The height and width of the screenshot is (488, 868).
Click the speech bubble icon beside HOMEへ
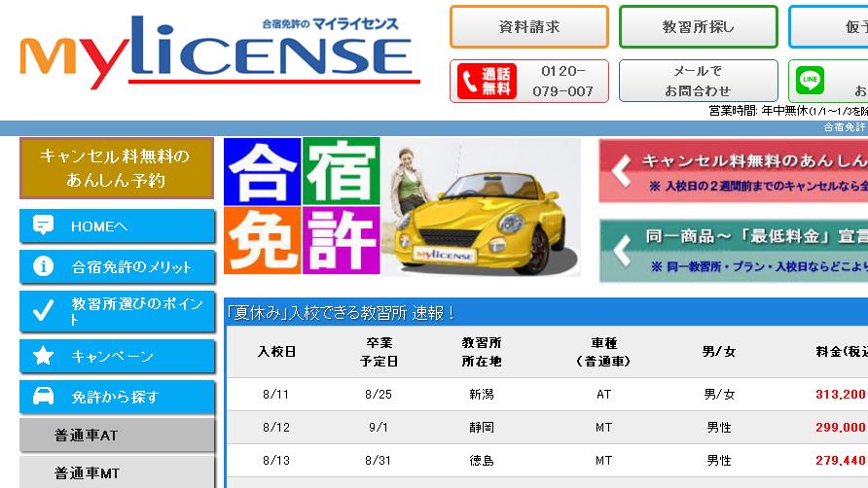pos(43,226)
